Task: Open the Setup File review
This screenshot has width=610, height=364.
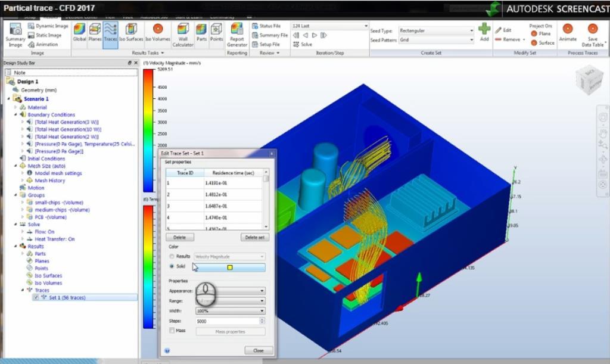Action: [x=266, y=44]
